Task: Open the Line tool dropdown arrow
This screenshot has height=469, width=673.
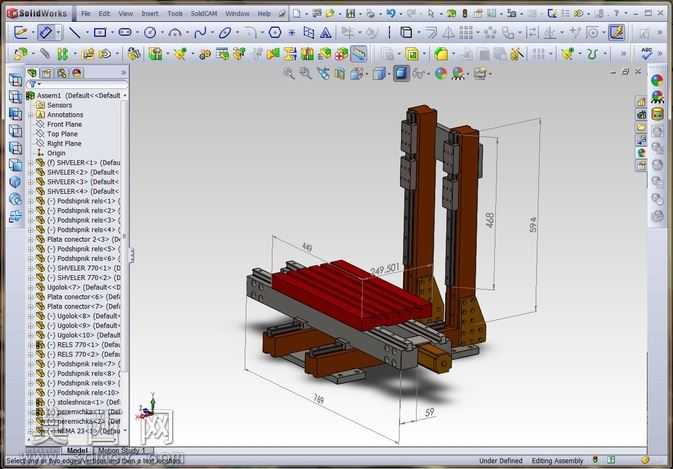Action: (x=86, y=33)
